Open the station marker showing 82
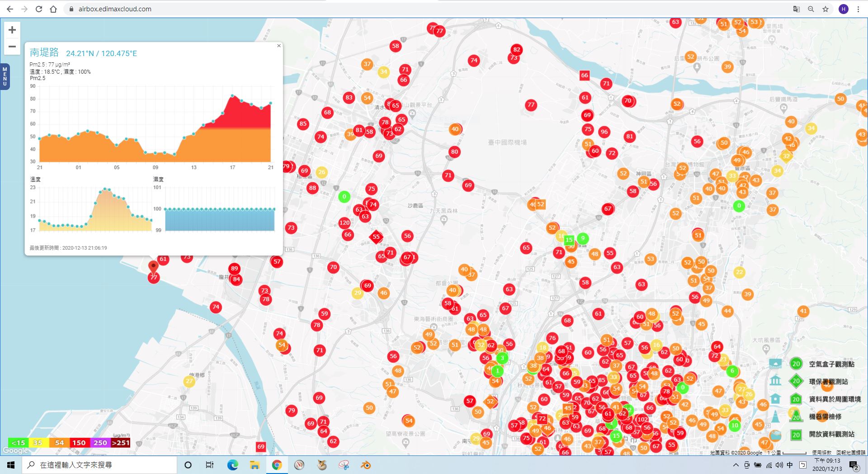Viewport: 868px width, 474px height. click(x=517, y=49)
